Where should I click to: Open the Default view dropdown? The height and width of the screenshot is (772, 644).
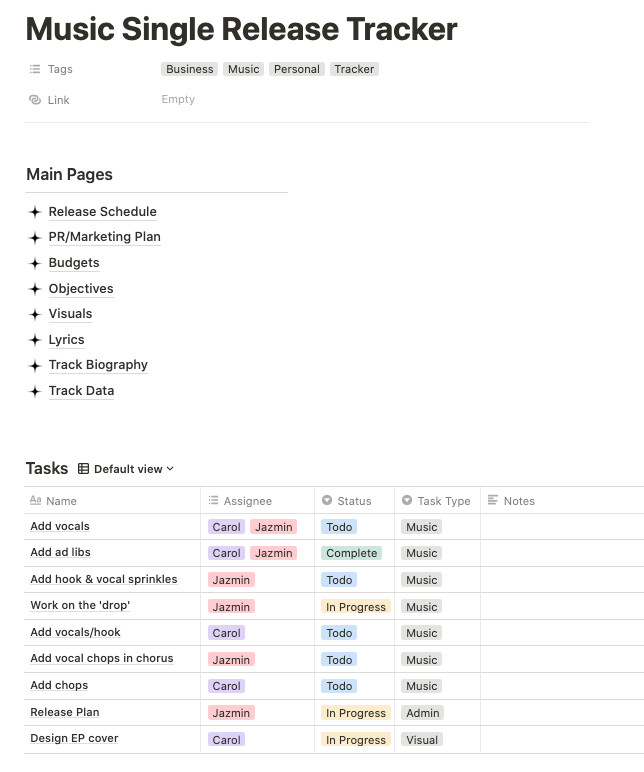click(133, 469)
